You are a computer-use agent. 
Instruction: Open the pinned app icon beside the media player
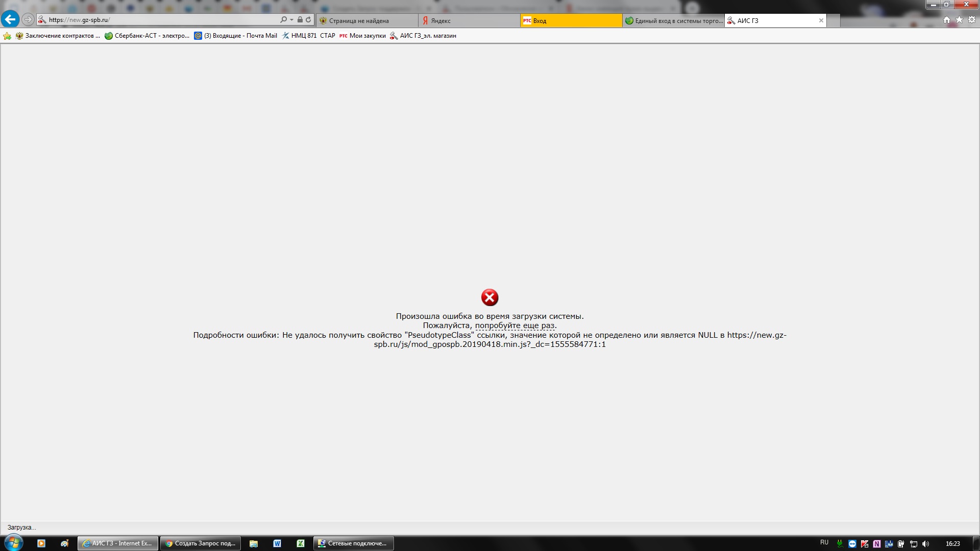(x=64, y=543)
